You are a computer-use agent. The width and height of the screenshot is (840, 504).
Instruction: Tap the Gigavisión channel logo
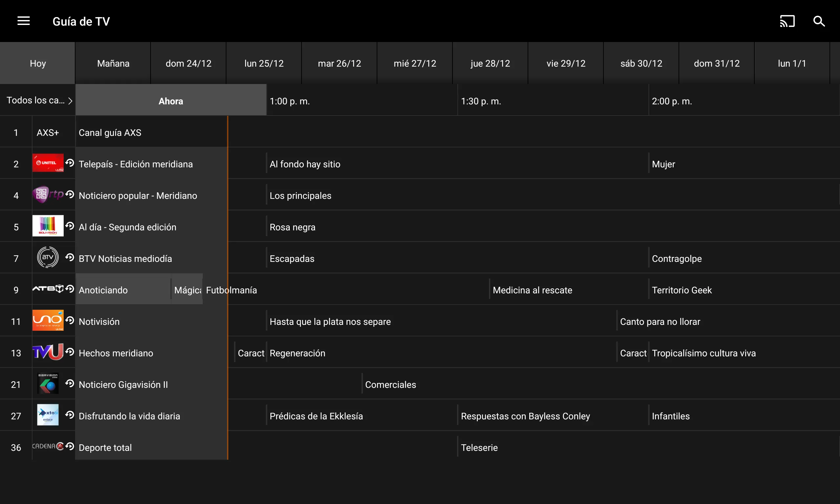48,384
